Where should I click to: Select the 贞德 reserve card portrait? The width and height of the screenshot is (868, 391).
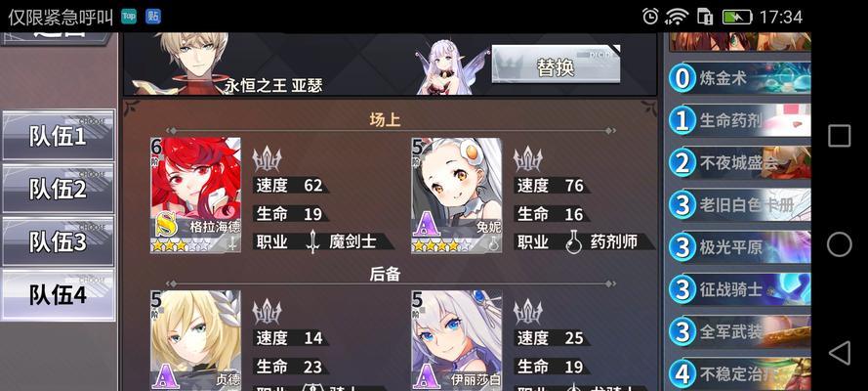click(x=196, y=339)
